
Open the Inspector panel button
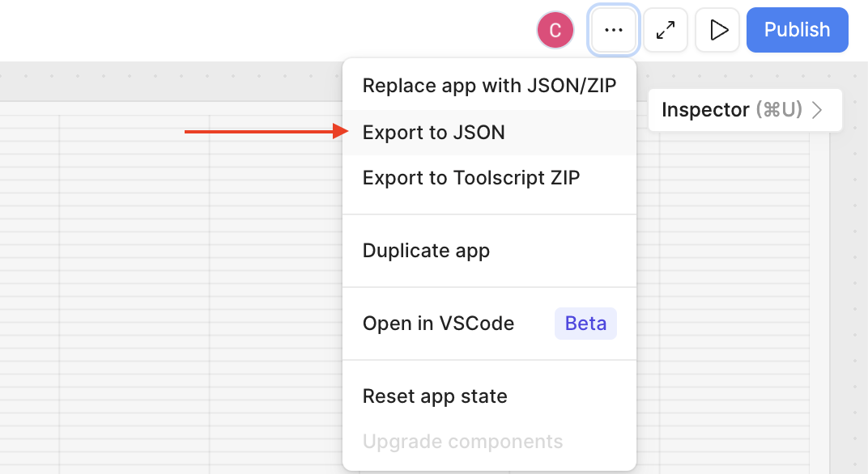pyautogui.click(x=705, y=110)
